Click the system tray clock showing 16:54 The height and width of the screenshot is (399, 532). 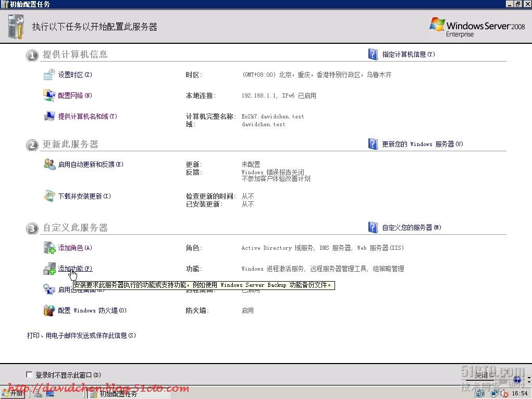click(x=519, y=393)
